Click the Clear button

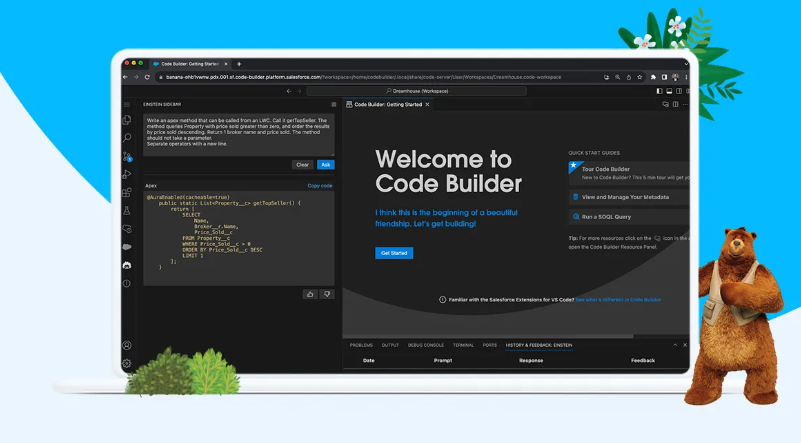pyautogui.click(x=302, y=165)
